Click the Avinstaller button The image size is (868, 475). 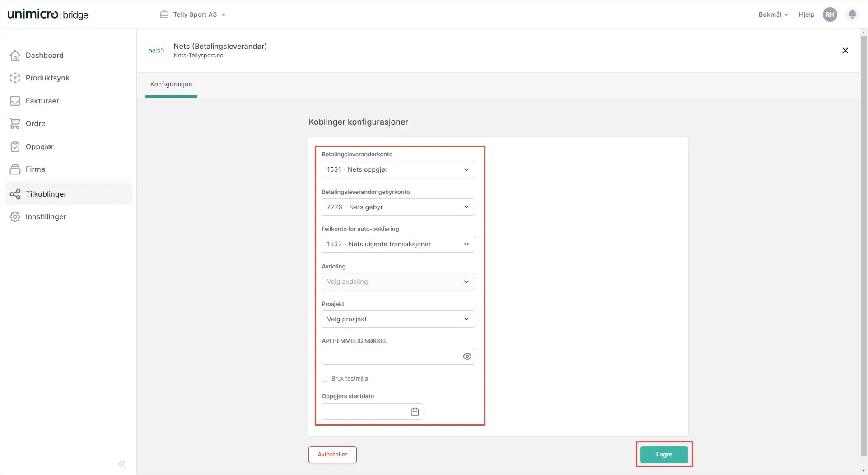pos(332,455)
